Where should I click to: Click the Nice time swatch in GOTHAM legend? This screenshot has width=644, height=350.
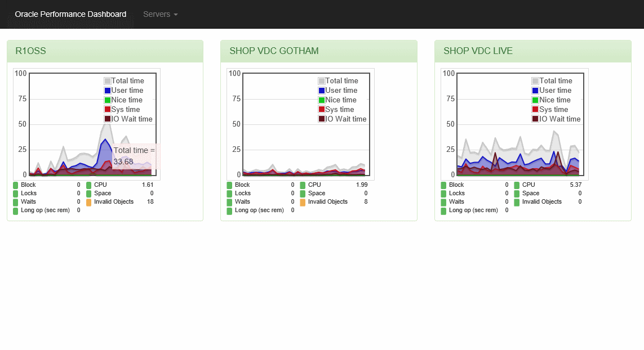[x=322, y=100]
